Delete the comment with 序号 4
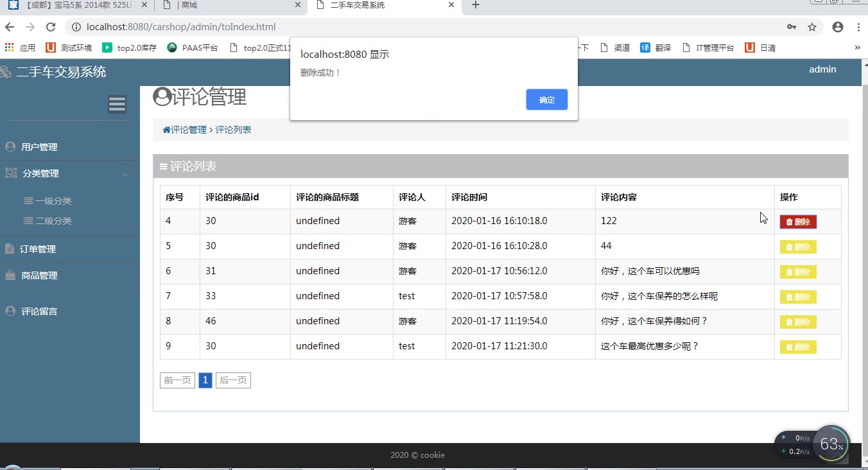The width and height of the screenshot is (868, 470). point(798,222)
